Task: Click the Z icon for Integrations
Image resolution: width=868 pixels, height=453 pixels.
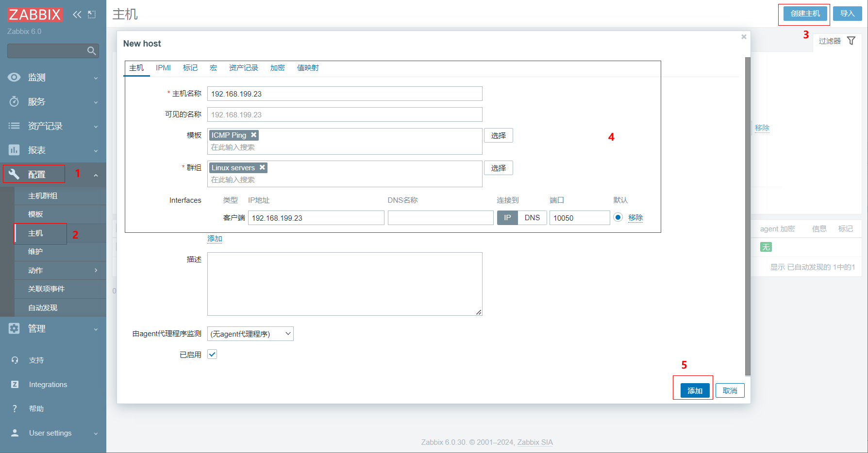Action: click(x=15, y=384)
